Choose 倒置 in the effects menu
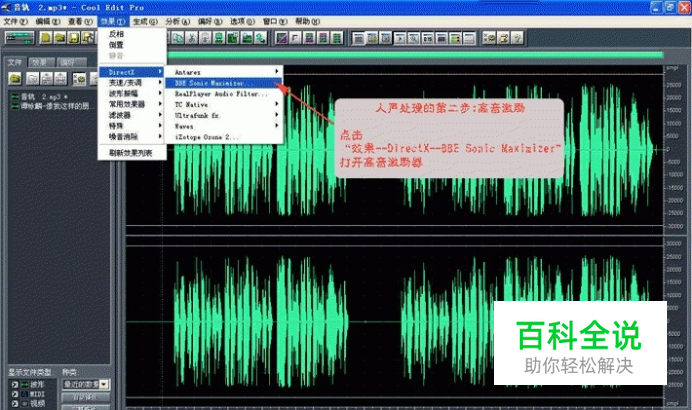692x410 pixels. pyautogui.click(x=132, y=45)
